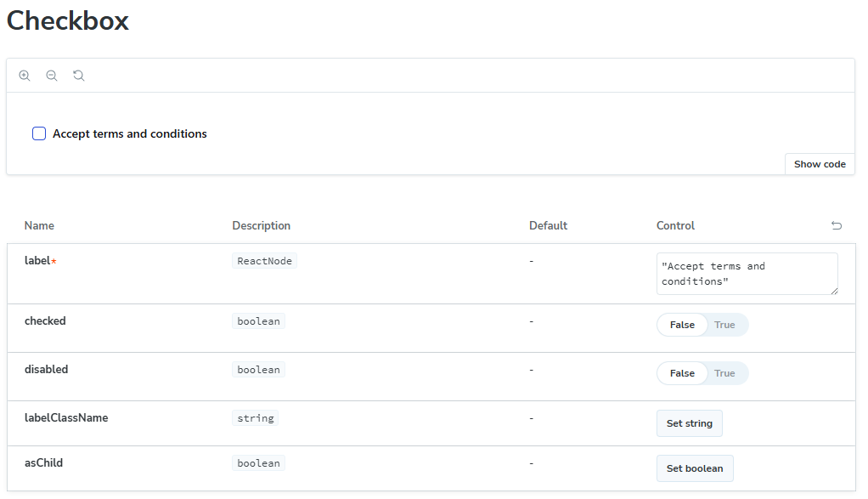Click Set string for labelClassName

(x=689, y=423)
